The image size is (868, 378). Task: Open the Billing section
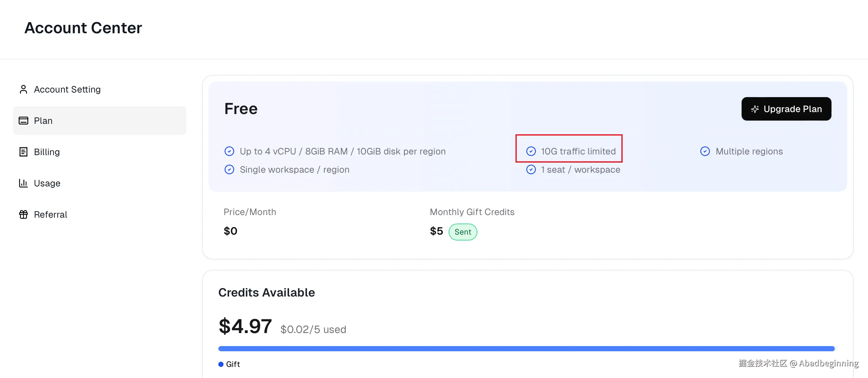tap(47, 152)
